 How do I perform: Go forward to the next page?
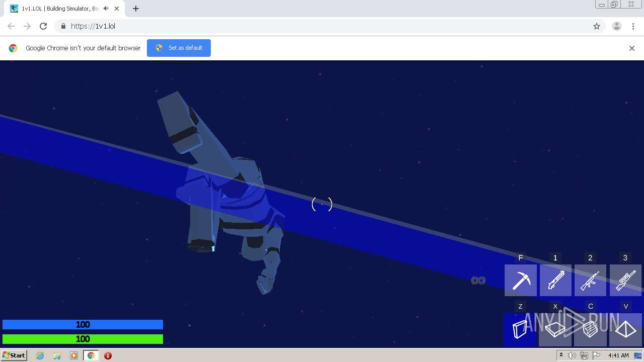27,26
